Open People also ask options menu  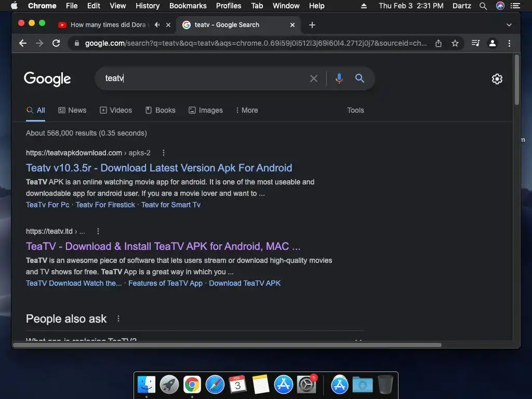(x=118, y=318)
